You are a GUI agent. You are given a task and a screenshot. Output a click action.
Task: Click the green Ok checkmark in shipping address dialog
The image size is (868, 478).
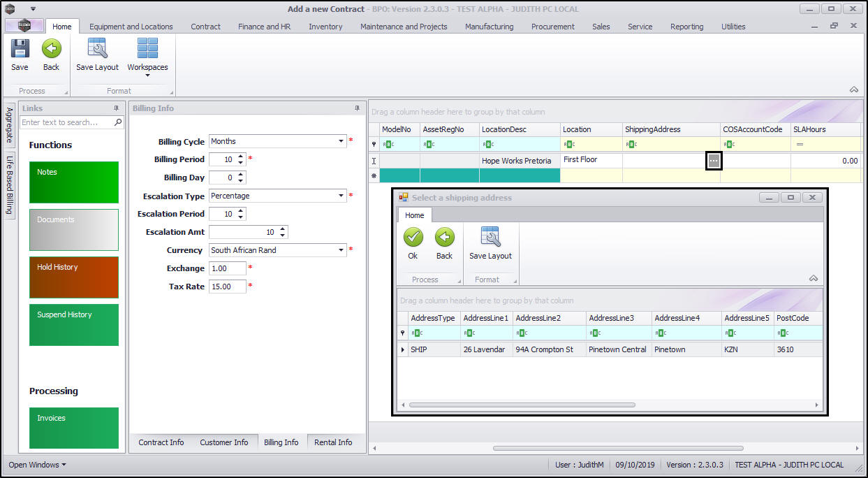coord(413,238)
